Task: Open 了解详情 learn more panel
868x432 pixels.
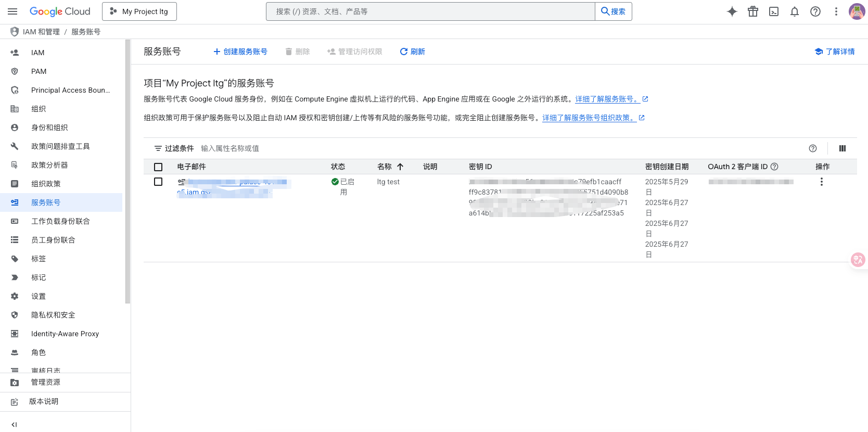Action: tap(835, 52)
